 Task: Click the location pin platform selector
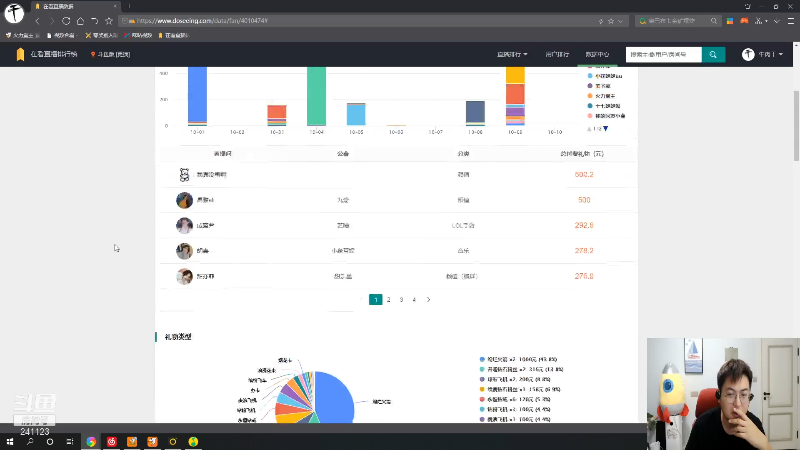[110, 54]
